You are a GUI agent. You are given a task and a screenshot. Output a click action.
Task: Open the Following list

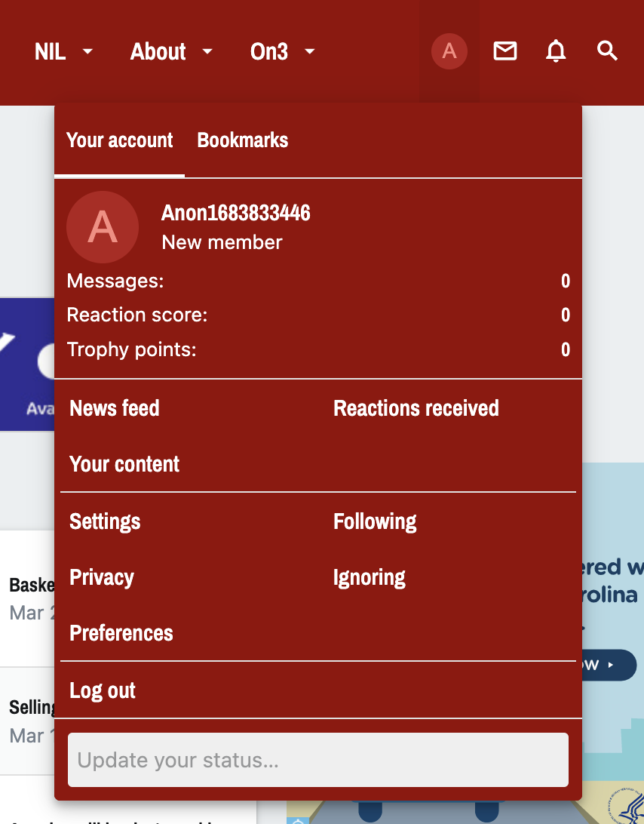[x=375, y=521]
